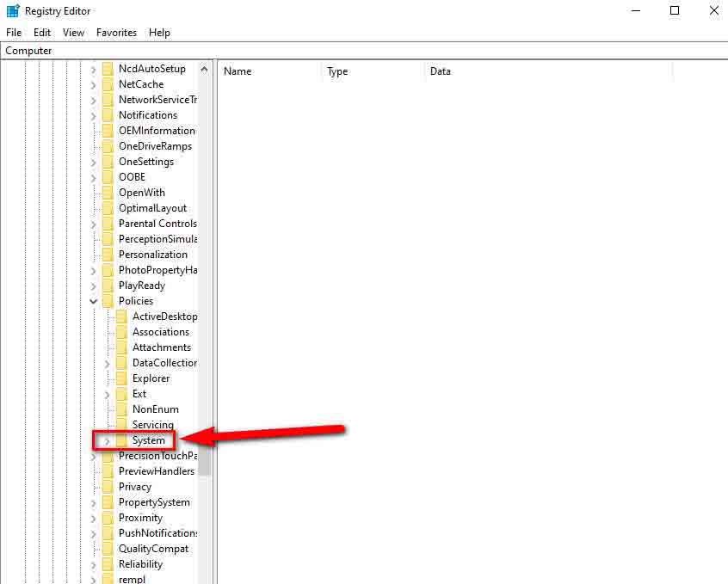Screen dimensions: 728x584
Task: Select the PlayReady key label
Action: [142, 286]
